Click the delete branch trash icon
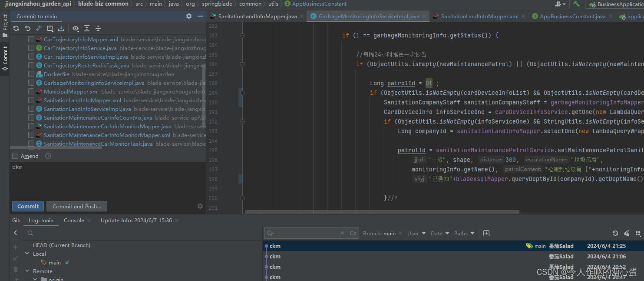 click(16, 270)
